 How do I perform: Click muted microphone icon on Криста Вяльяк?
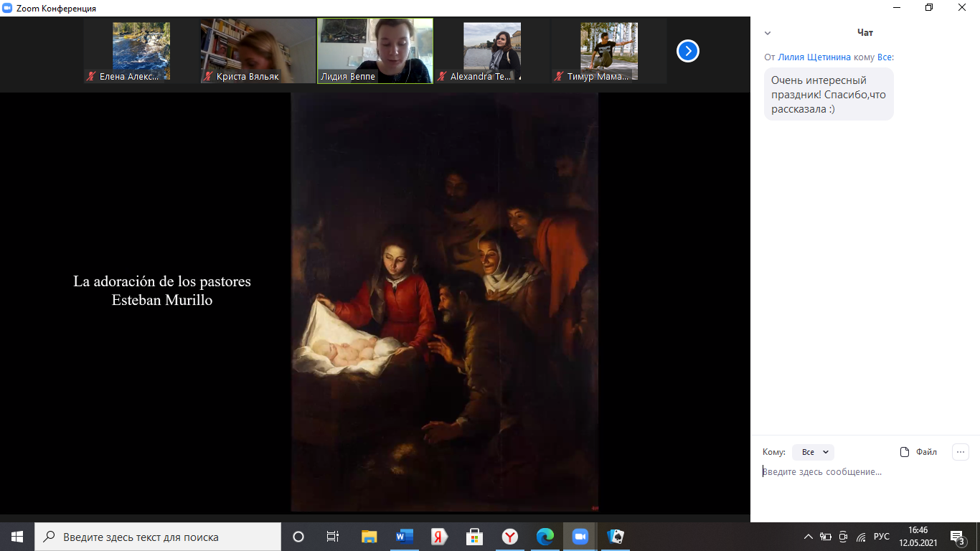click(209, 76)
